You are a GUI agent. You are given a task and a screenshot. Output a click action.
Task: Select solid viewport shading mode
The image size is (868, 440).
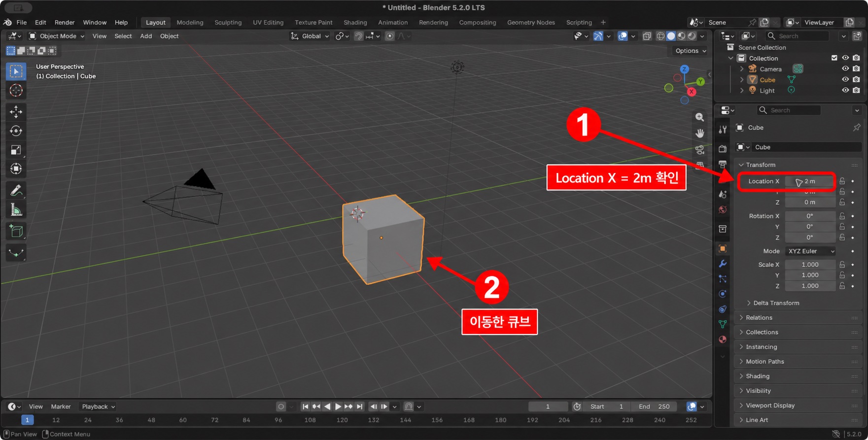point(671,36)
